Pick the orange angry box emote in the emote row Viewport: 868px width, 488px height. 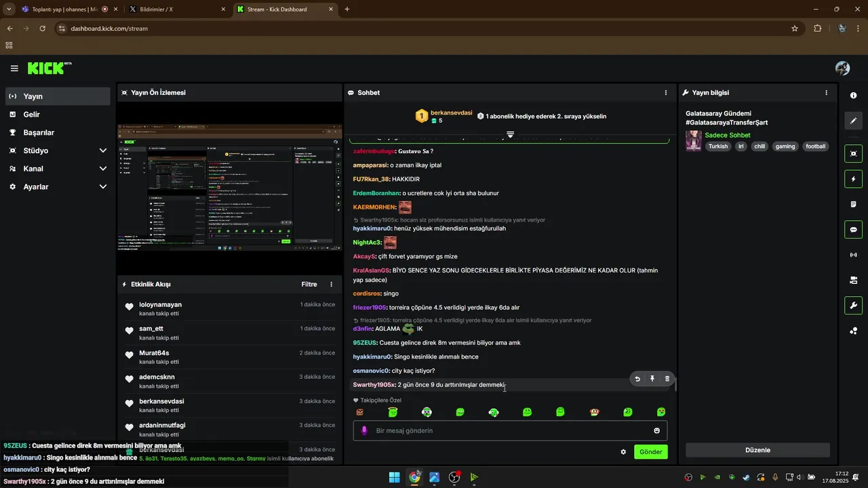click(x=359, y=412)
